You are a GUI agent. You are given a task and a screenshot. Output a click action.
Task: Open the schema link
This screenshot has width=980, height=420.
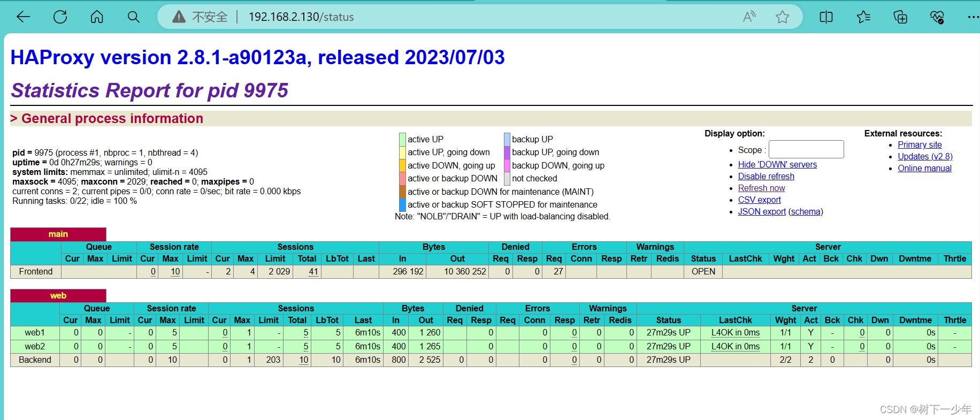click(806, 211)
